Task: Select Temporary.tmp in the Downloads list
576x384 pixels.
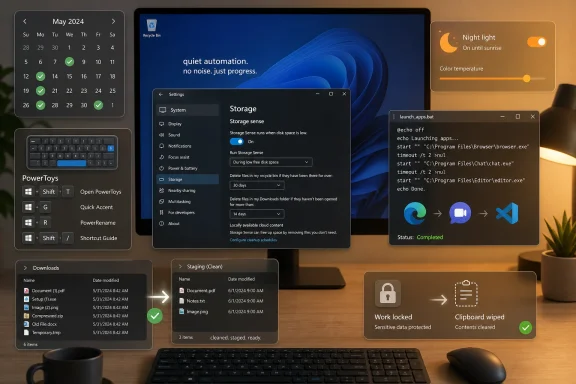Action: [x=82, y=333]
